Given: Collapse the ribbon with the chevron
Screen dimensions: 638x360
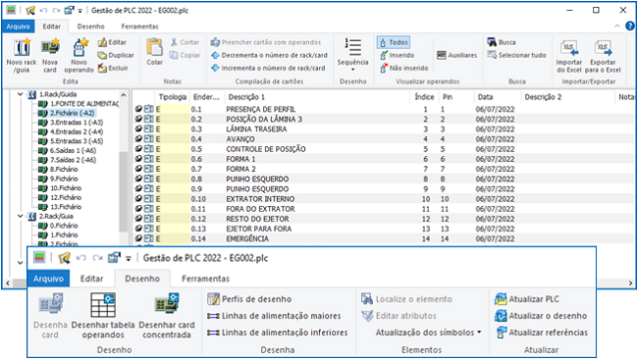Looking at the screenshot, I should tap(617, 26).
